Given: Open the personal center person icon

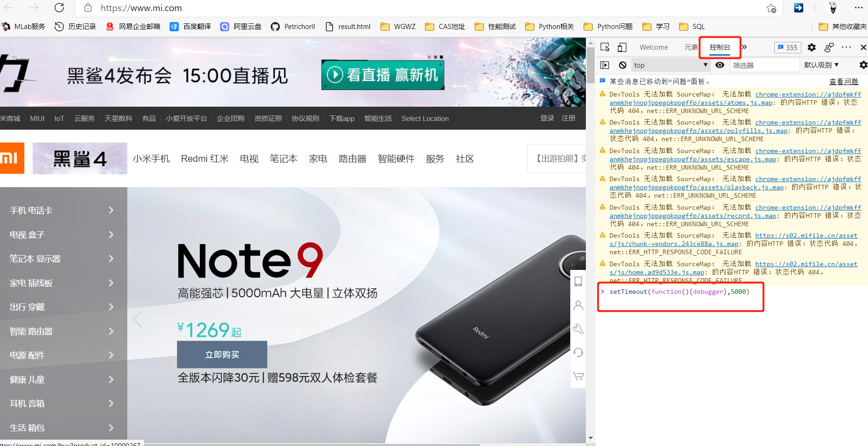Looking at the screenshot, I should click(x=578, y=305).
